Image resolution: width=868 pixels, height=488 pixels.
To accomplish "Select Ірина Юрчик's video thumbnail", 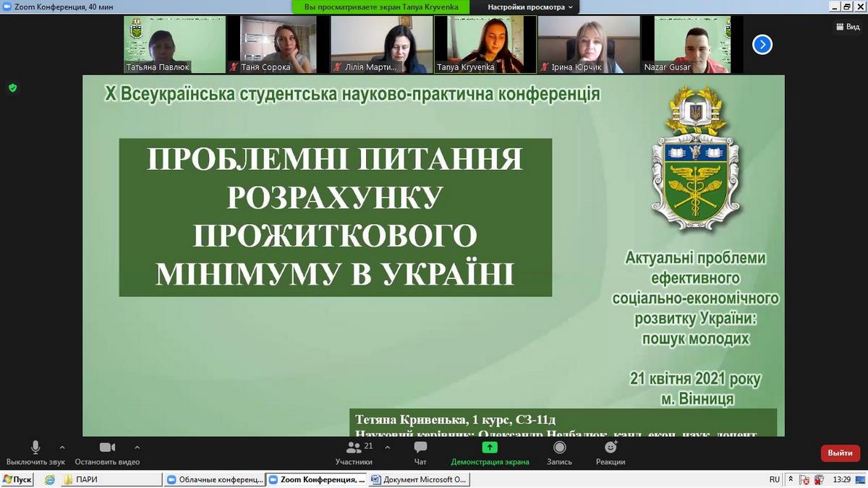I will pyautogui.click(x=588, y=45).
